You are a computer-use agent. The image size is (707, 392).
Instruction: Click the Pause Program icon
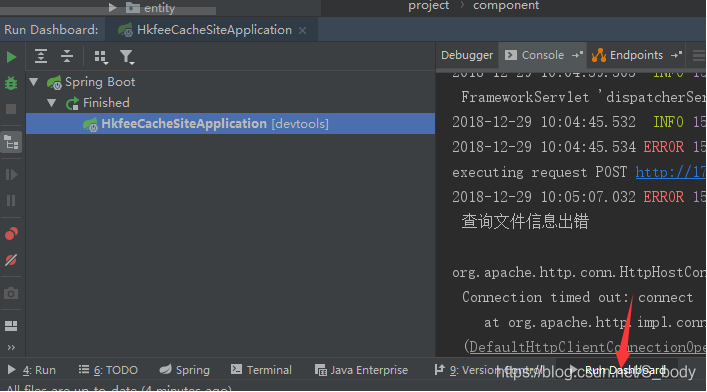[x=11, y=200]
